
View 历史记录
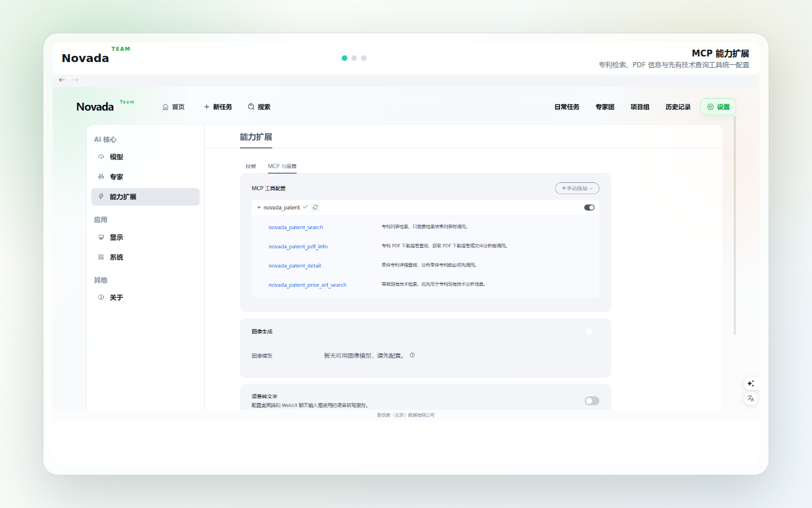point(678,107)
